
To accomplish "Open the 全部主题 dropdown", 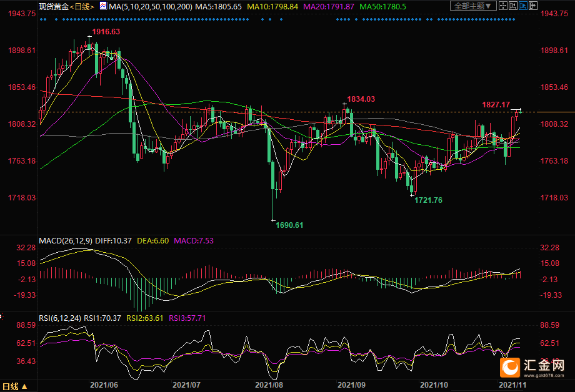I will 473,6.
